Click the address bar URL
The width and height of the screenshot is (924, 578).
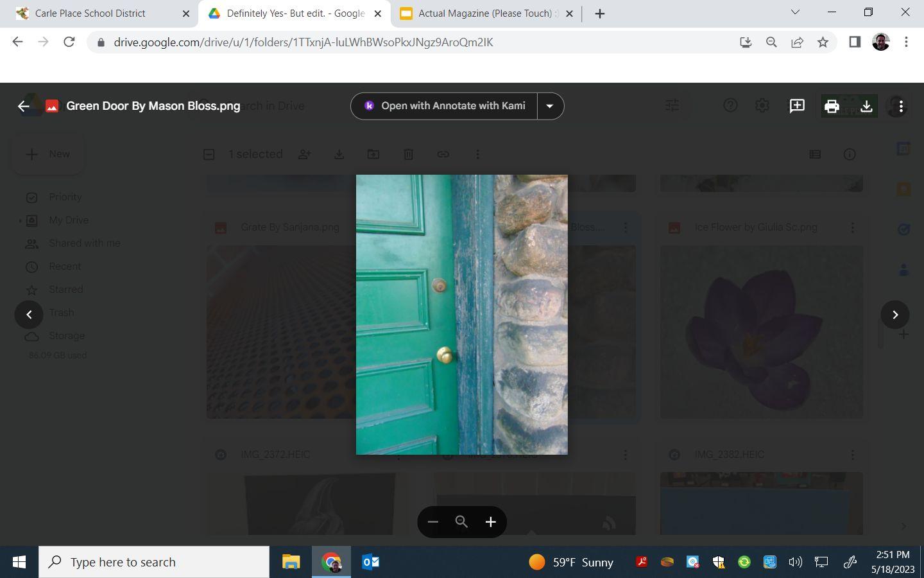[304, 42]
